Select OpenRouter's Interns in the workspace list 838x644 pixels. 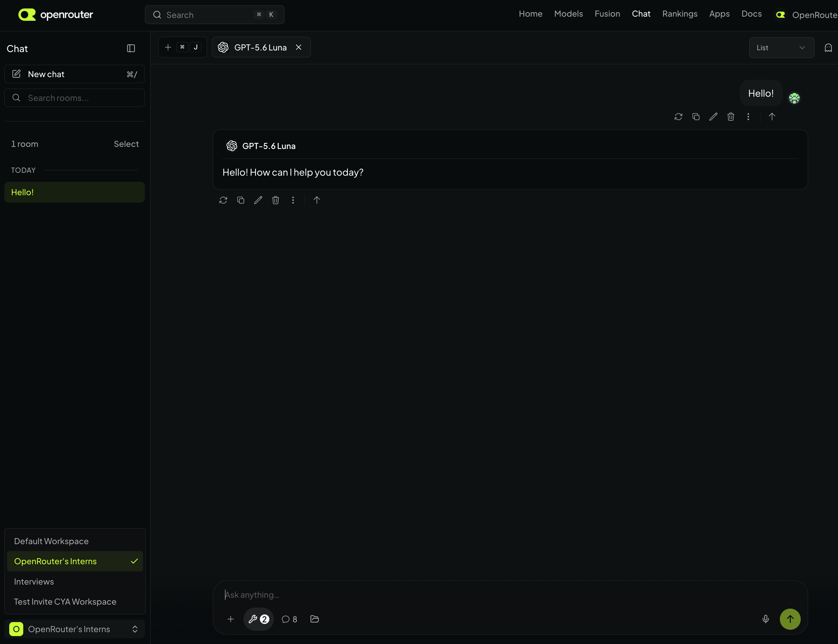tap(75, 561)
